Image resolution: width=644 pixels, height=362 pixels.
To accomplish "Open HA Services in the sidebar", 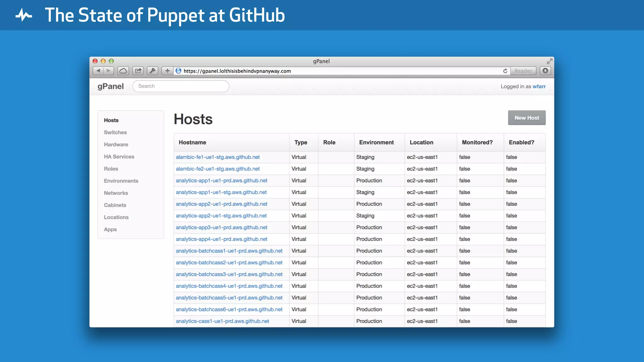I will pos(119,157).
